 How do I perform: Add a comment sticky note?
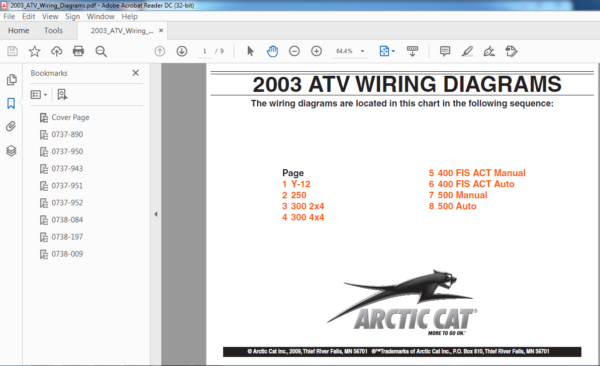pyautogui.click(x=445, y=51)
